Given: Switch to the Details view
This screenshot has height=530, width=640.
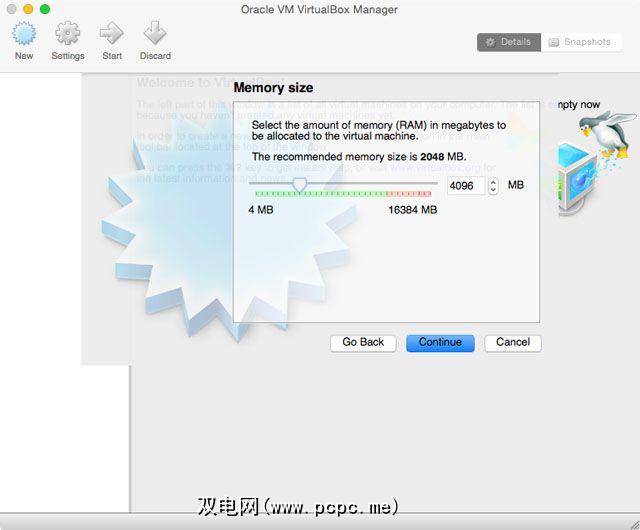Looking at the screenshot, I should point(509,42).
